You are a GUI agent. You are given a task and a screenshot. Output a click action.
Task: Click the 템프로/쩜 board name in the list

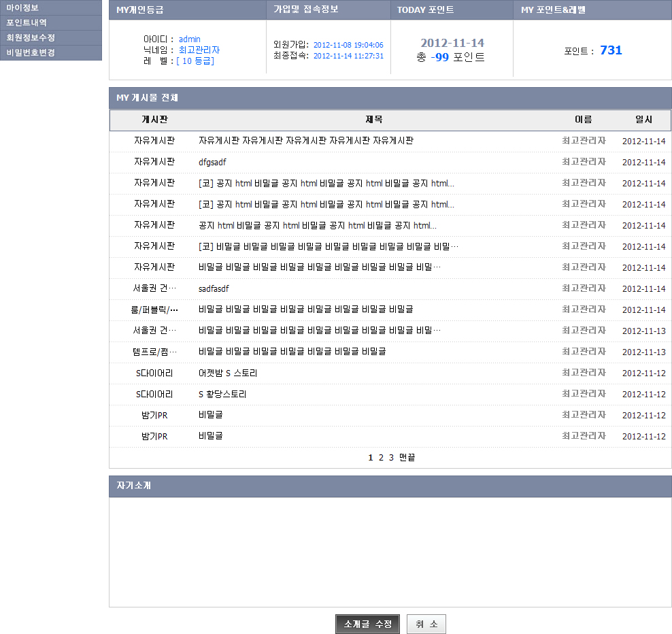click(154, 352)
